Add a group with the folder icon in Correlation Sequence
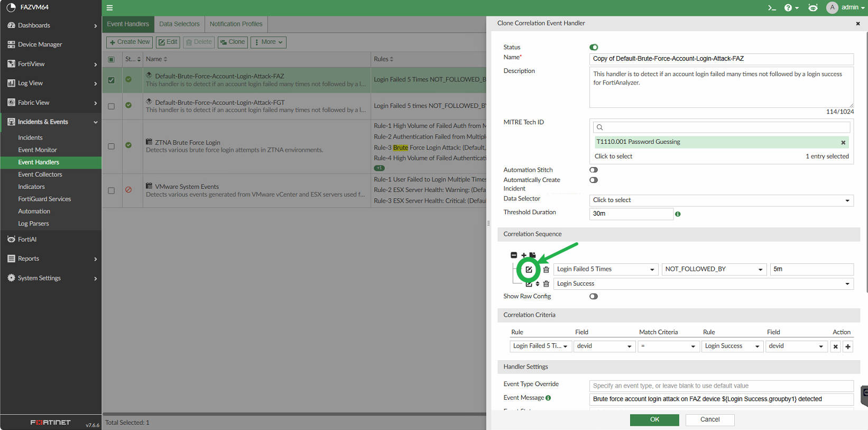Image resolution: width=868 pixels, height=430 pixels. coord(532,255)
